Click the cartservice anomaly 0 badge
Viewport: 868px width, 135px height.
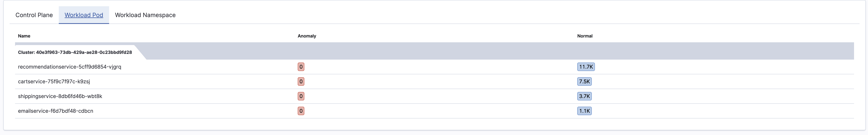301,81
